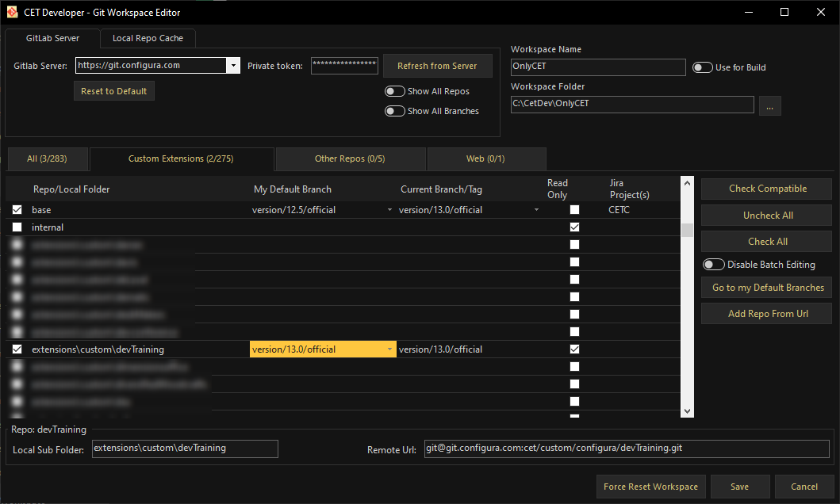
Task: Uncheck the base repo checkbox
Action: 17,210
